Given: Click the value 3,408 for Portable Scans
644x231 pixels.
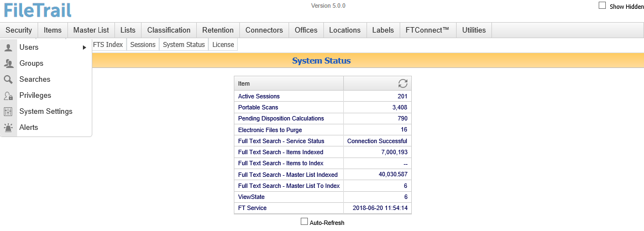Looking at the screenshot, I should [400, 108].
